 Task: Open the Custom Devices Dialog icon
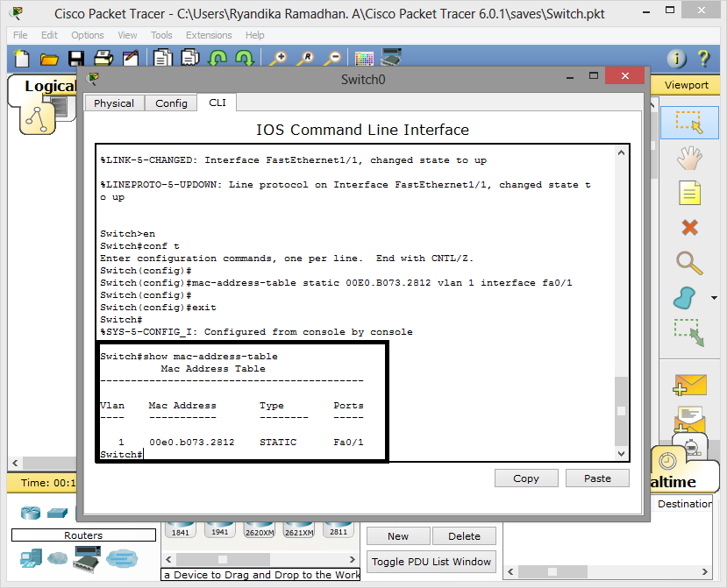point(391,58)
